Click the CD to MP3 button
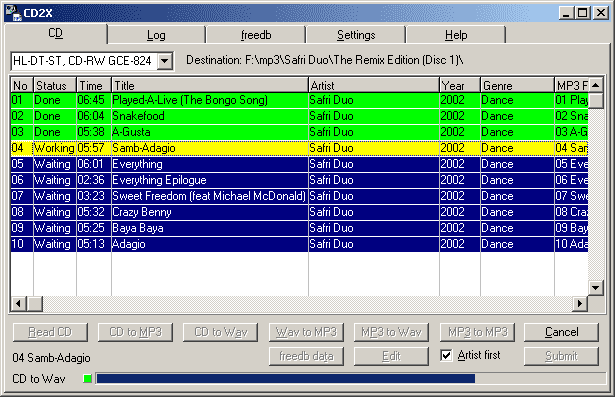This screenshot has height=397, width=615. click(135, 332)
